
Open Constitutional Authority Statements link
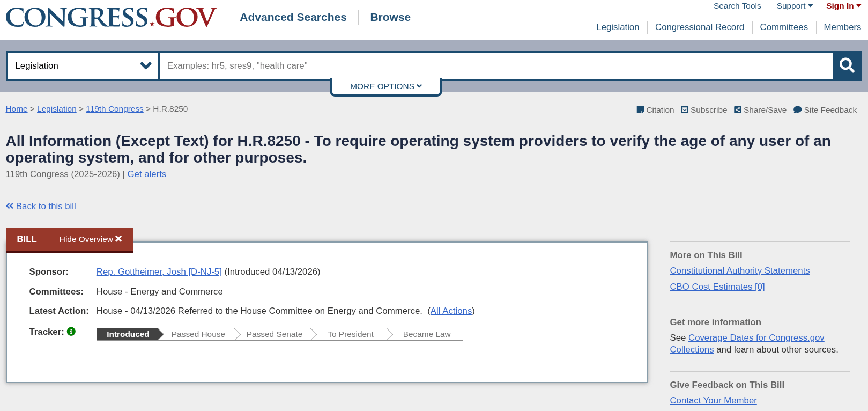(740, 270)
